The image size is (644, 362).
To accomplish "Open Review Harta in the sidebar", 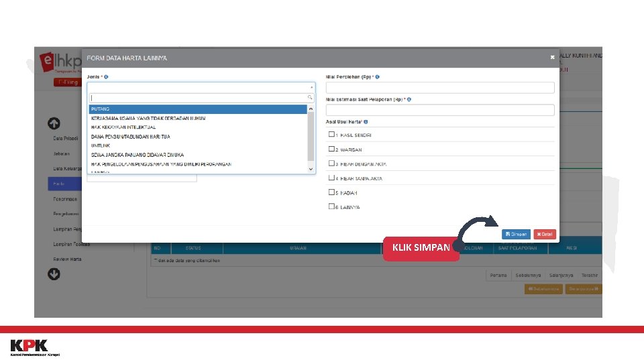I will 67,259.
